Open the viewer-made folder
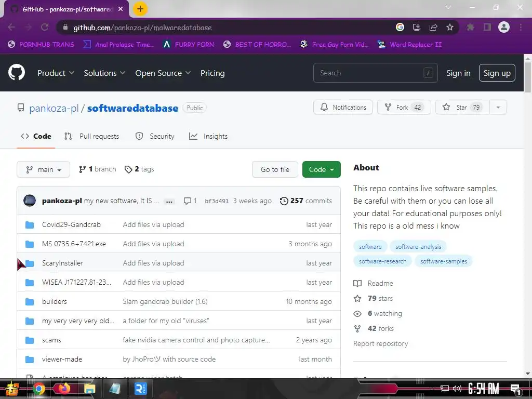Screen dimensions: 532x399 pyautogui.click(x=62, y=359)
